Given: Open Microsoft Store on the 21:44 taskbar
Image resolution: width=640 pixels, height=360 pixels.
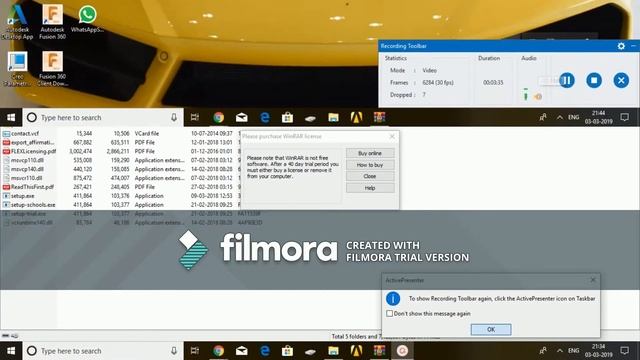Looking at the screenshot, I should pos(287,118).
